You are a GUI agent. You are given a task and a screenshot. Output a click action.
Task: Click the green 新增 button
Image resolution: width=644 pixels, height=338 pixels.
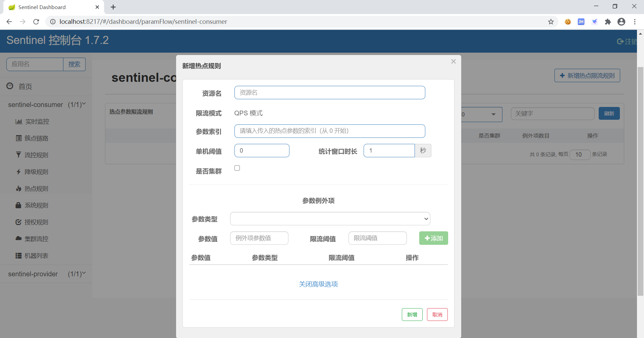tap(412, 315)
